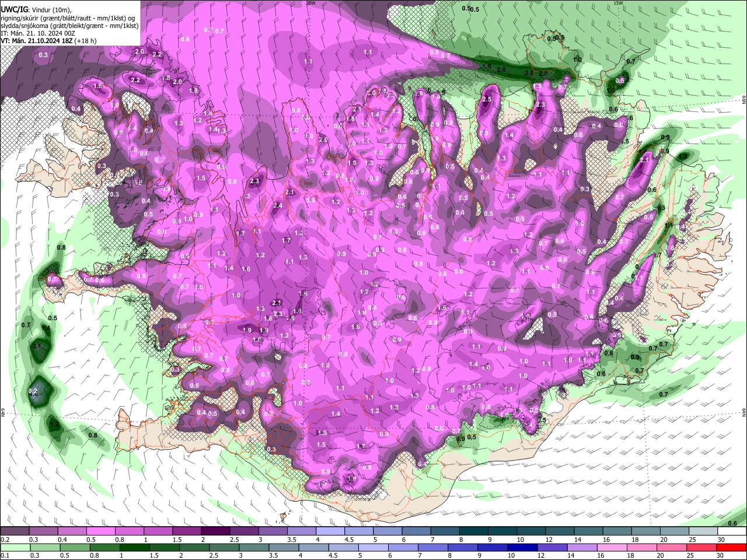Pick bright pink snow swatch between 0.5 and 0.8
The width and height of the screenshot is (747, 560).
click(x=101, y=531)
